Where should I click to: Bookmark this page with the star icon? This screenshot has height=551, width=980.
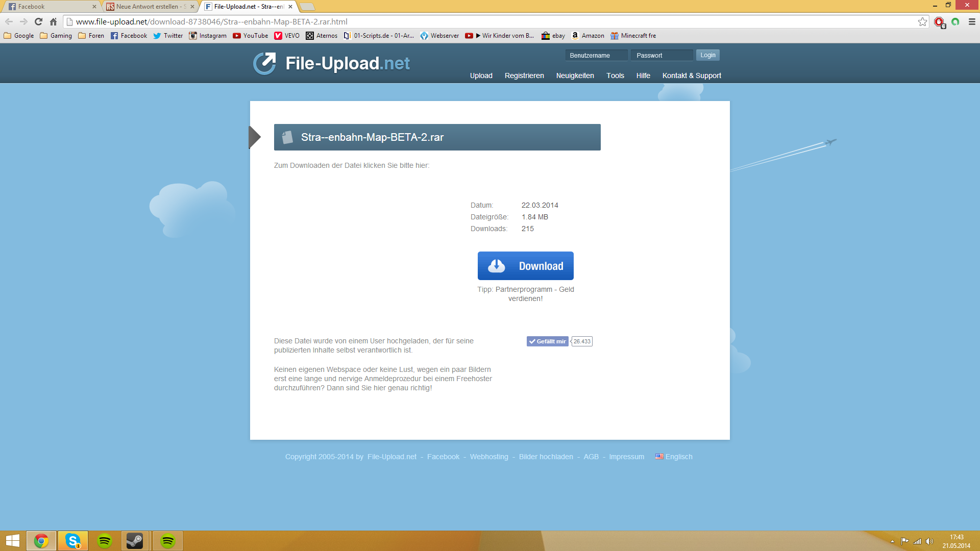922,21
